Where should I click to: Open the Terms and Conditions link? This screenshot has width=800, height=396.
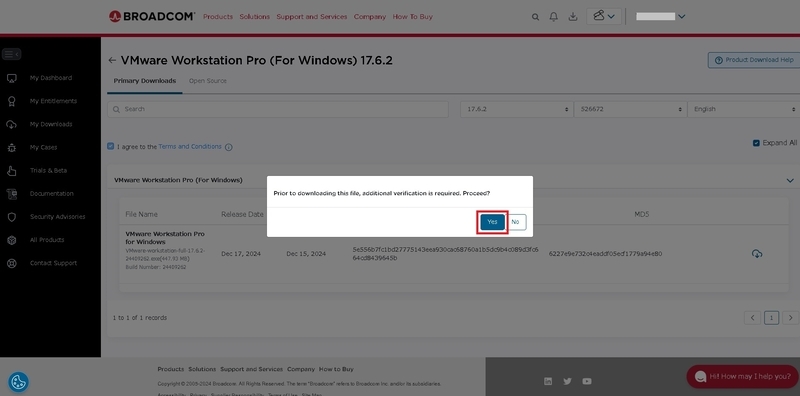(190, 146)
